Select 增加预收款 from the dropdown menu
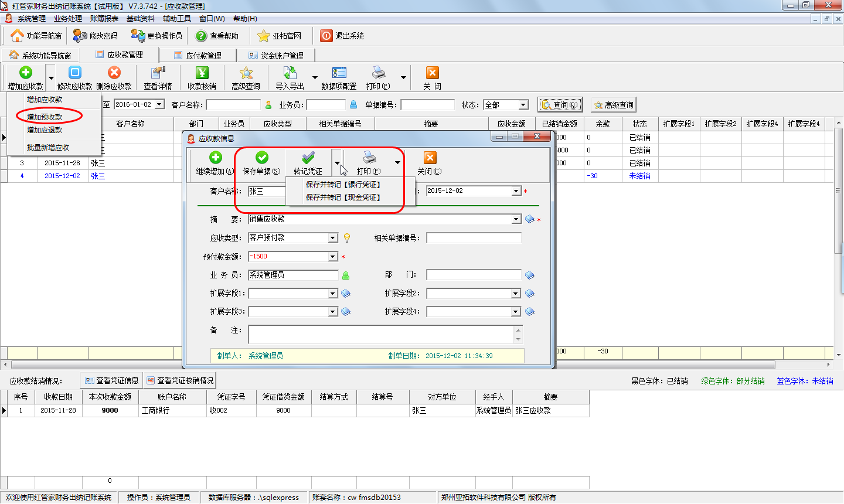Viewport: 844px width, 504px height. [x=45, y=117]
